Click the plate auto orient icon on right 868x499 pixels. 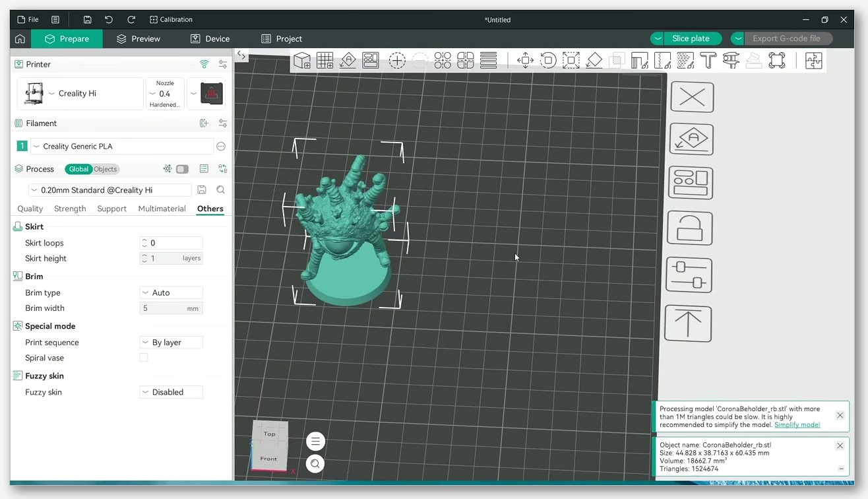(x=691, y=139)
